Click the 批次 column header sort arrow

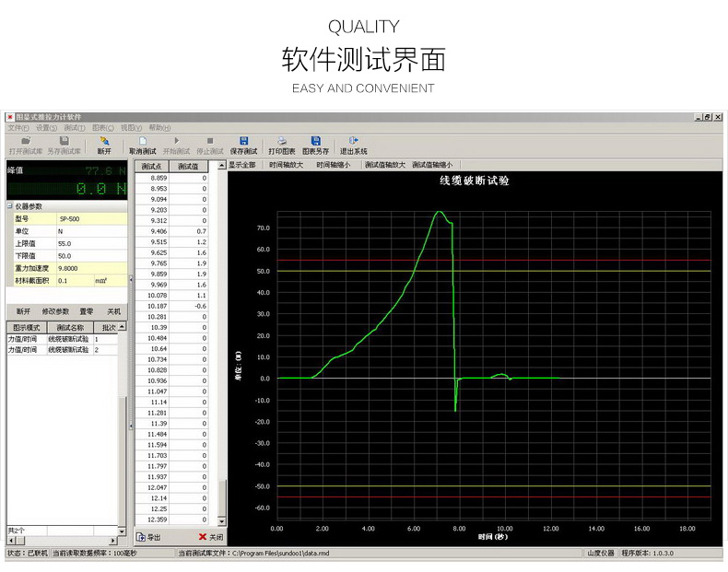pos(122,327)
